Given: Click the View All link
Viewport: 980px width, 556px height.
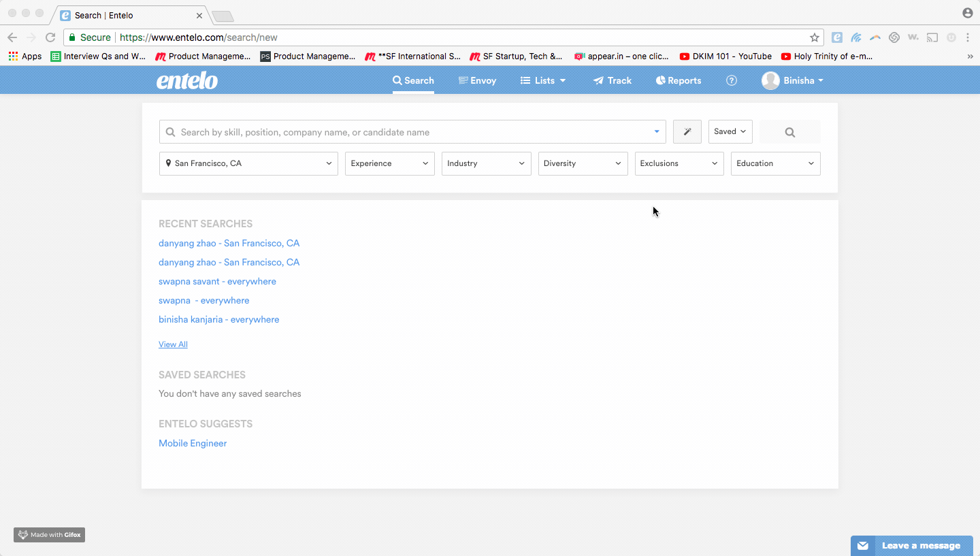Looking at the screenshot, I should click(x=173, y=344).
